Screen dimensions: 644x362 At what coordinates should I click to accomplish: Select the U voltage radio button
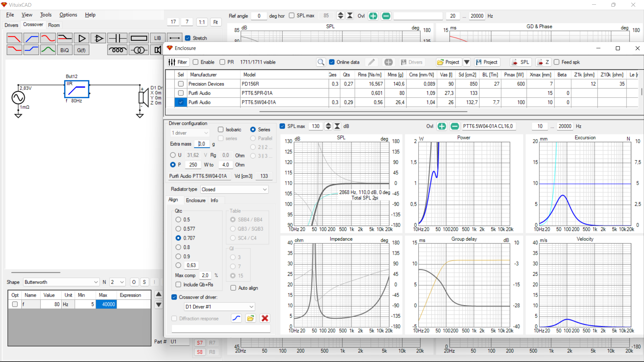173,155
